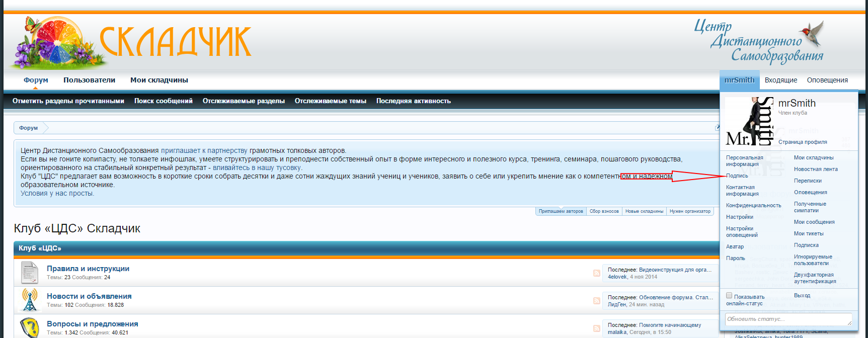
Task: Click Выход to log out
Action: point(802,296)
